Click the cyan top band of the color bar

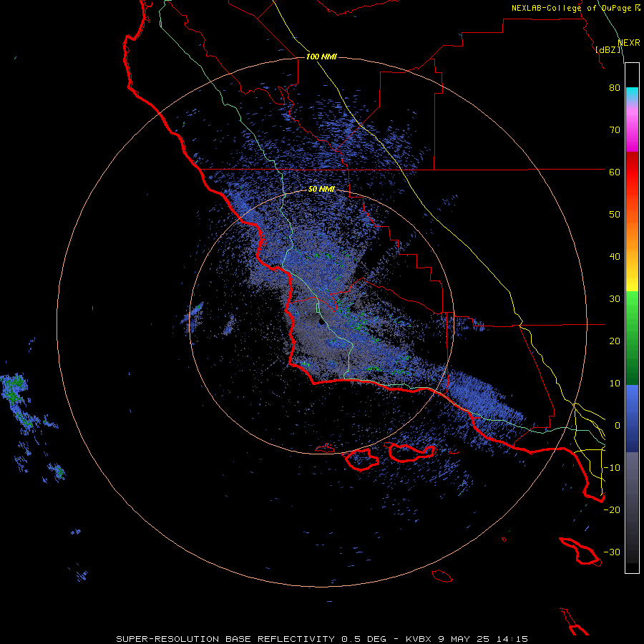[632, 94]
